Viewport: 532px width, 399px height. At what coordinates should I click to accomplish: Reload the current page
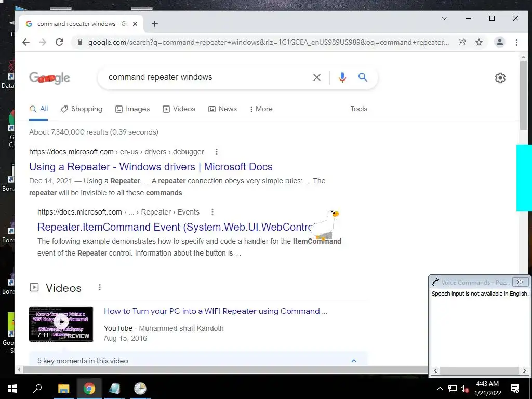tap(59, 42)
